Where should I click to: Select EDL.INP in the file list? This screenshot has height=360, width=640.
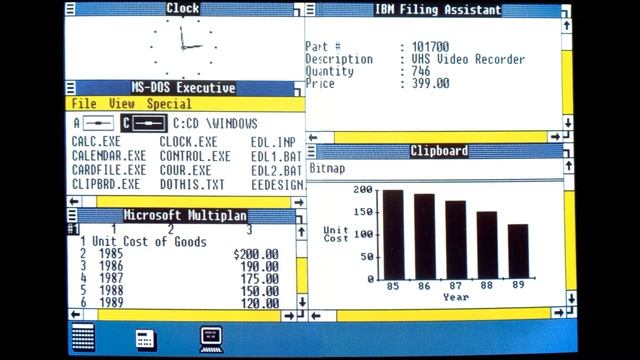273,142
